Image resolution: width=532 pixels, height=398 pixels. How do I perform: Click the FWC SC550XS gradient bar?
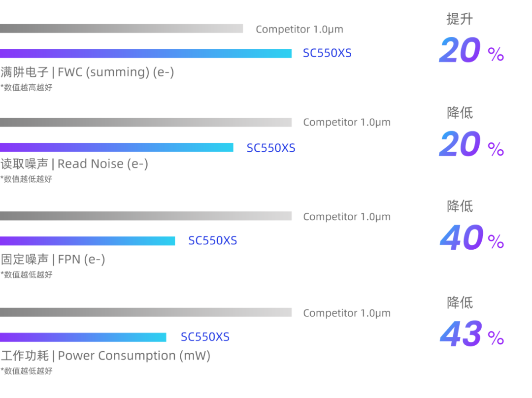146,54
